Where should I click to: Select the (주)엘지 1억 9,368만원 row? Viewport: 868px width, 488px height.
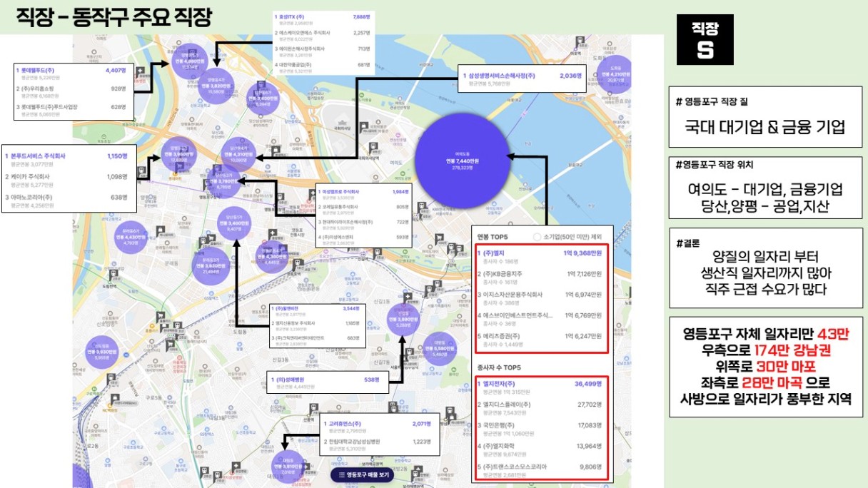541,257
